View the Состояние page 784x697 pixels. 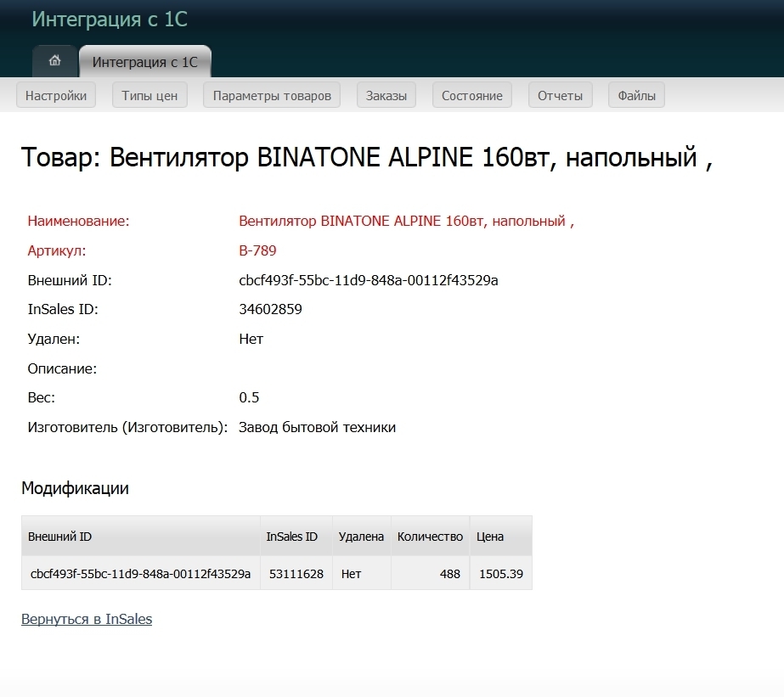point(472,95)
